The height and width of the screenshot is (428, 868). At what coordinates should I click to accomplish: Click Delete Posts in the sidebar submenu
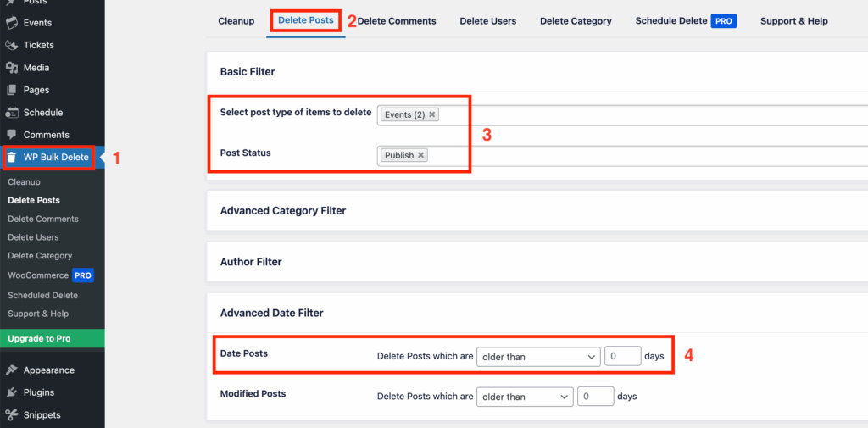point(34,200)
